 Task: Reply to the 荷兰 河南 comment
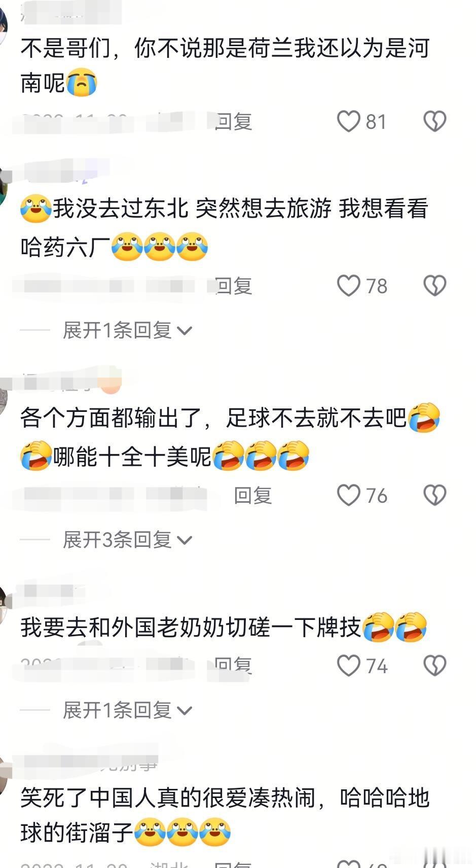(x=233, y=122)
